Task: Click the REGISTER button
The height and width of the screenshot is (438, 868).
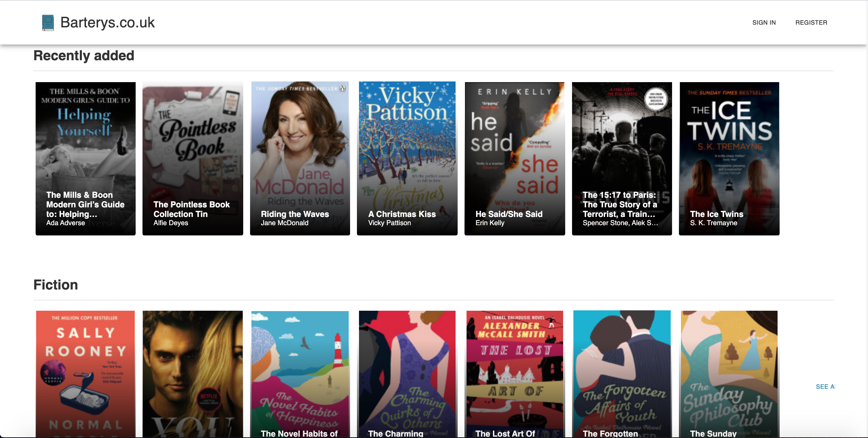Action: pos(811,23)
